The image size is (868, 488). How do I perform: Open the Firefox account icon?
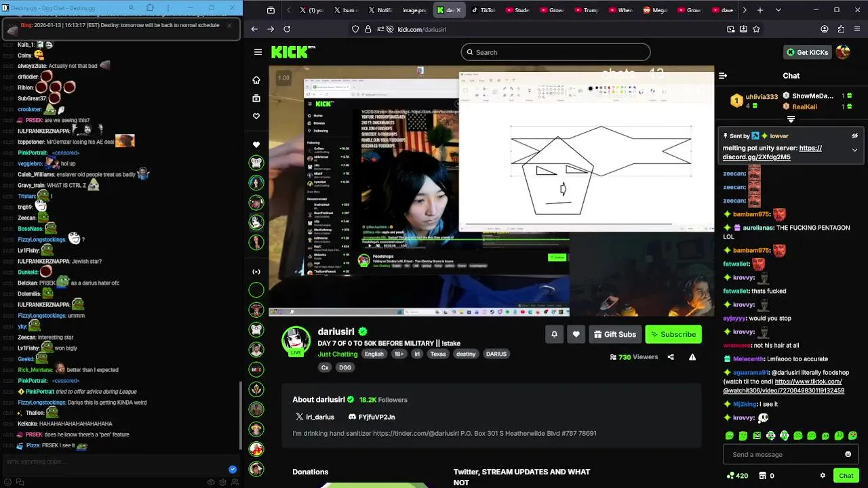[x=825, y=29]
